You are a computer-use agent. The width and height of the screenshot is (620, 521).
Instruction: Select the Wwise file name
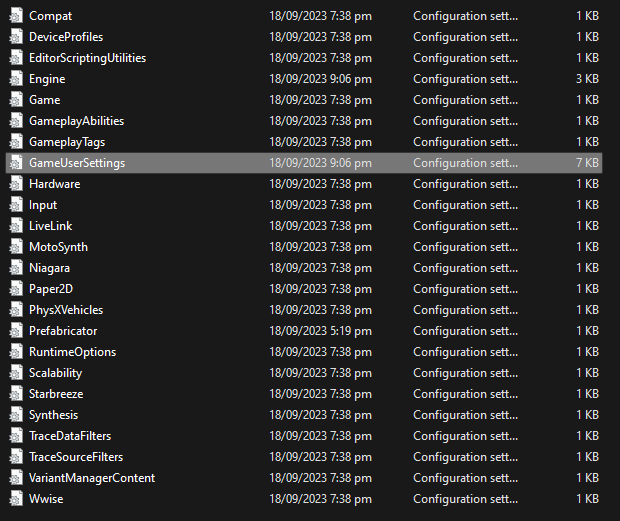click(x=46, y=498)
